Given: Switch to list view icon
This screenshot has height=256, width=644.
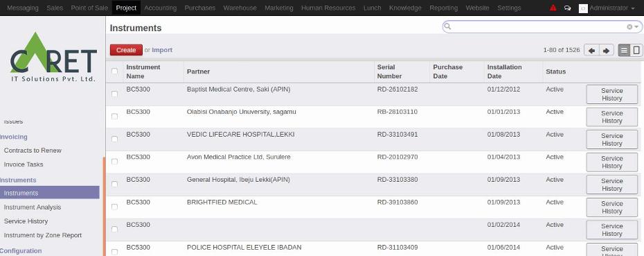Looking at the screenshot, I should [625, 50].
